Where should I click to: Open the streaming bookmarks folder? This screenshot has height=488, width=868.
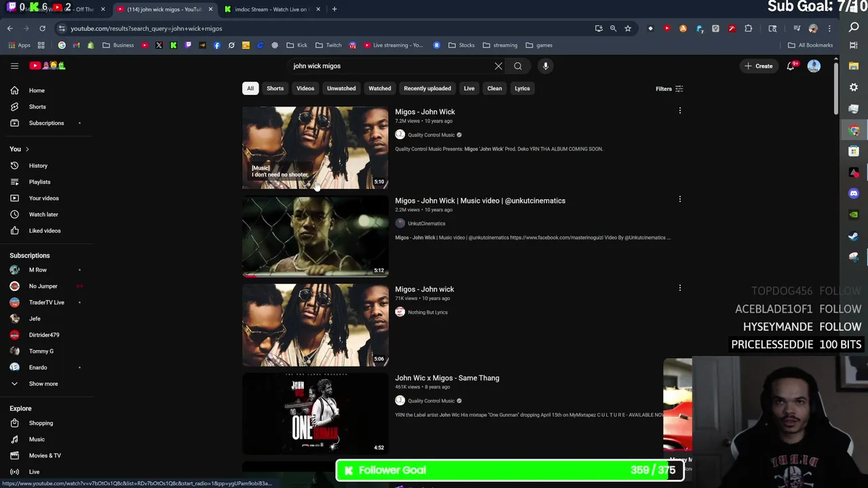[x=500, y=45]
